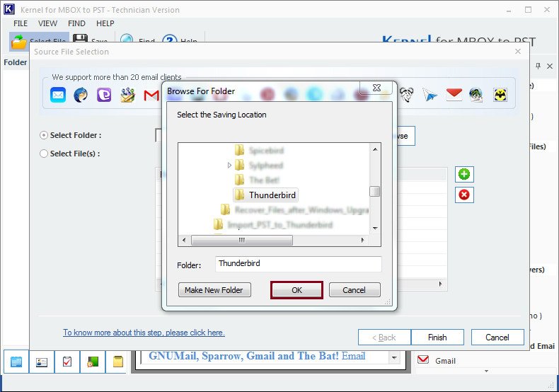The image size is (559, 392).
Task: Click Cancel in Source File Selection
Action: [497, 337]
